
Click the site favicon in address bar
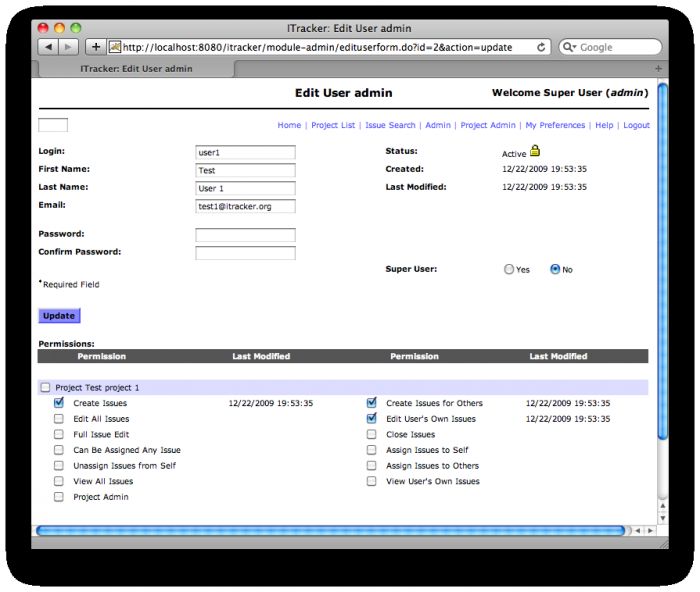[115, 47]
